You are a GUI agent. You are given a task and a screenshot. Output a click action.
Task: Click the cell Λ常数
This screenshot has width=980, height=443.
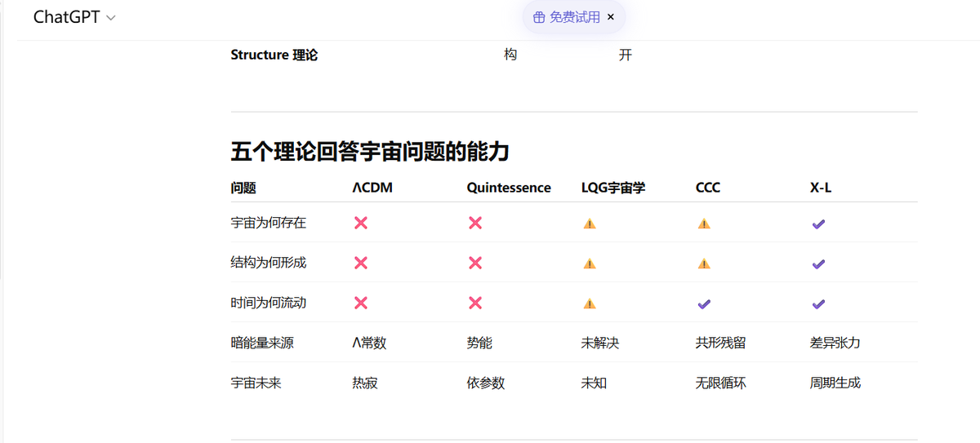(369, 343)
